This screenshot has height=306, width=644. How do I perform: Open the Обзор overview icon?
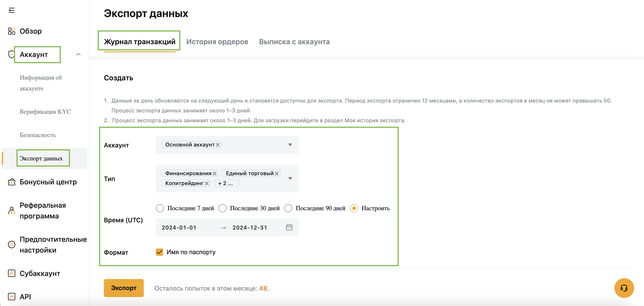11,31
